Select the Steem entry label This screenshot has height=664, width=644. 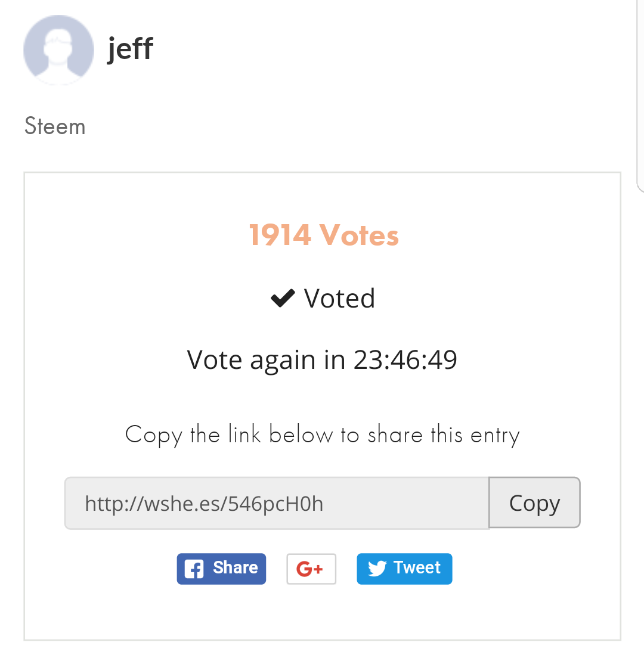tap(55, 126)
